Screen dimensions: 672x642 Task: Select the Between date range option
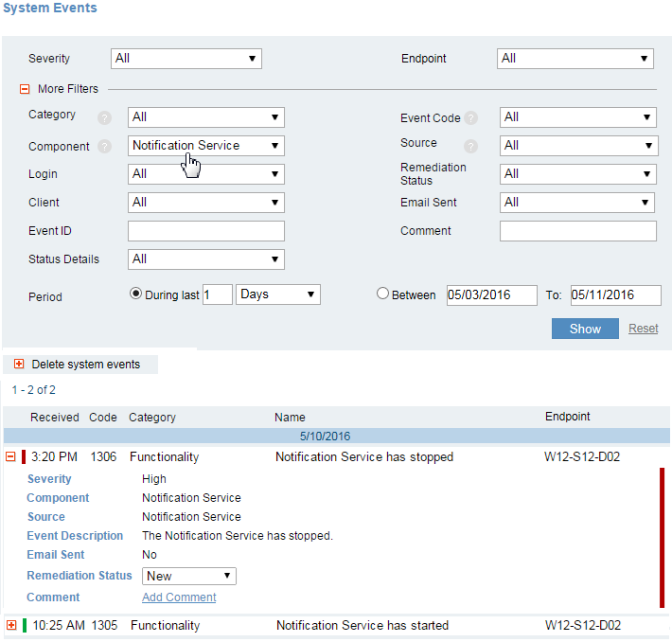(382, 294)
